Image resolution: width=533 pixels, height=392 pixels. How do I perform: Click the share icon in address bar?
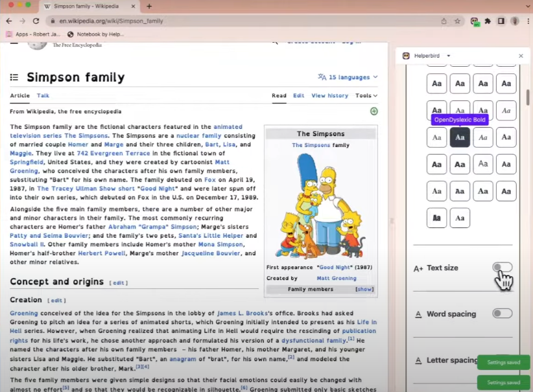(444, 21)
